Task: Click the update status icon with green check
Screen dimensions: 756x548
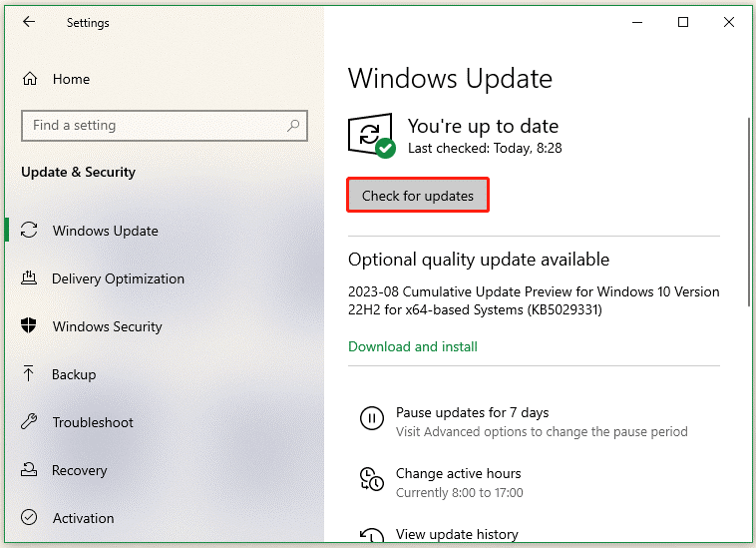Action: coord(371,135)
